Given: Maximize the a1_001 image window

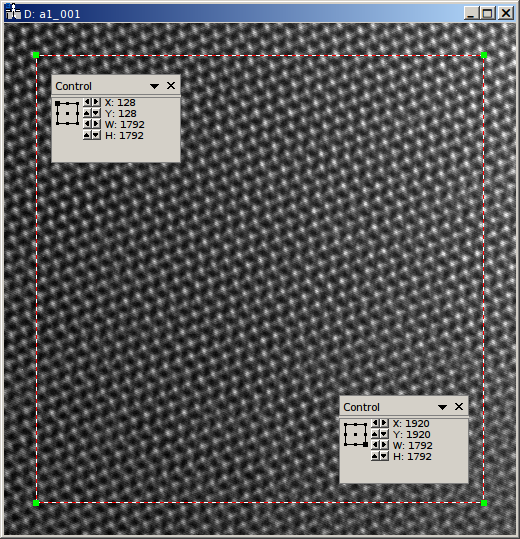Looking at the screenshot, I should (x=488, y=13).
